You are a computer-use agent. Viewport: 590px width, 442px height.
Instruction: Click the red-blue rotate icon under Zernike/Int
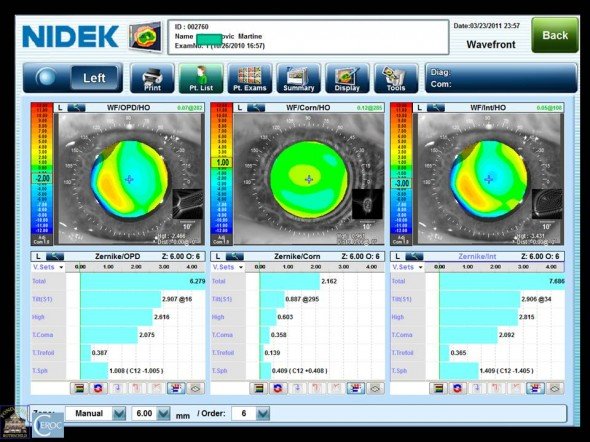(x=458, y=388)
